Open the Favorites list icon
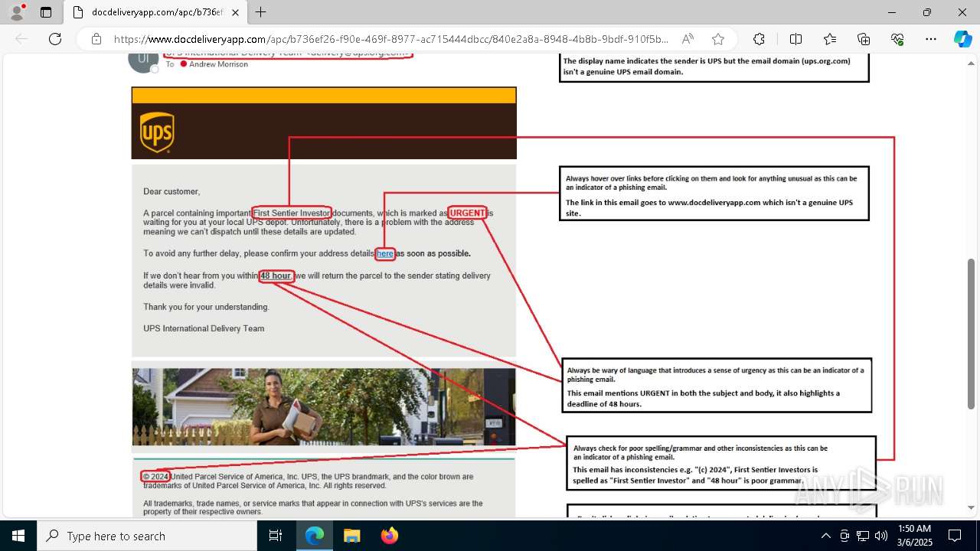This screenshot has width=980, height=551. [x=830, y=39]
